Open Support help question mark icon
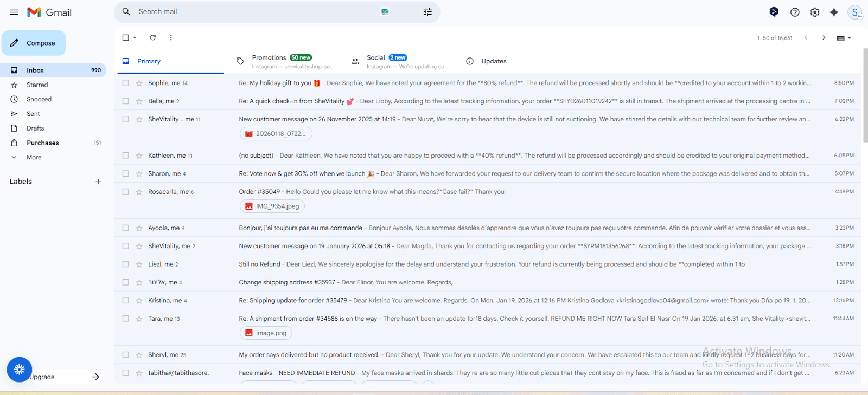 point(795,12)
